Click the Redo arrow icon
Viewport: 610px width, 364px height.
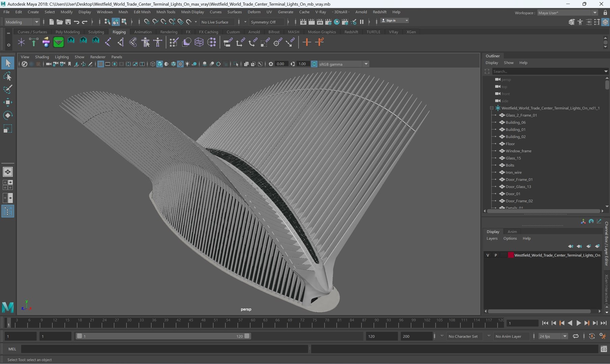point(85,22)
